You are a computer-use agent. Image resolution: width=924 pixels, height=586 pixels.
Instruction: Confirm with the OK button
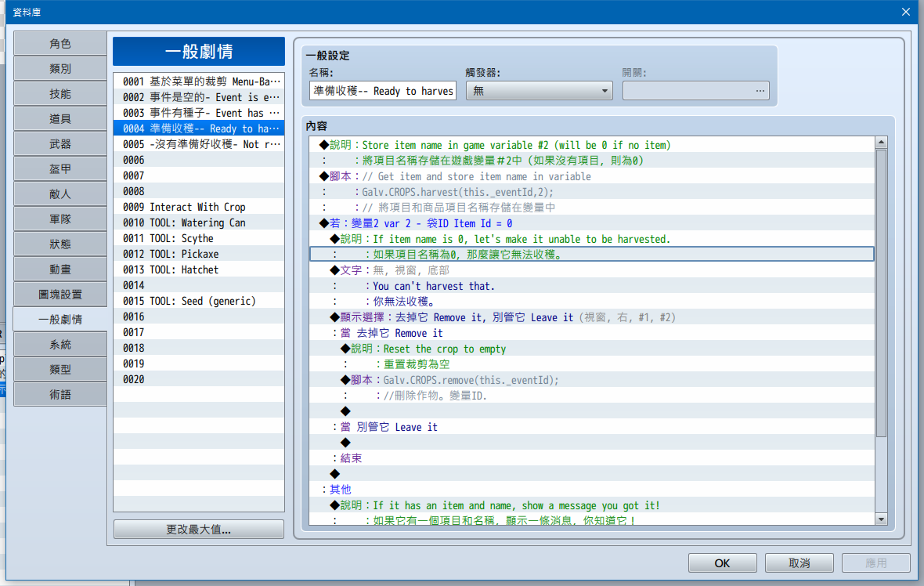[723, 563]
